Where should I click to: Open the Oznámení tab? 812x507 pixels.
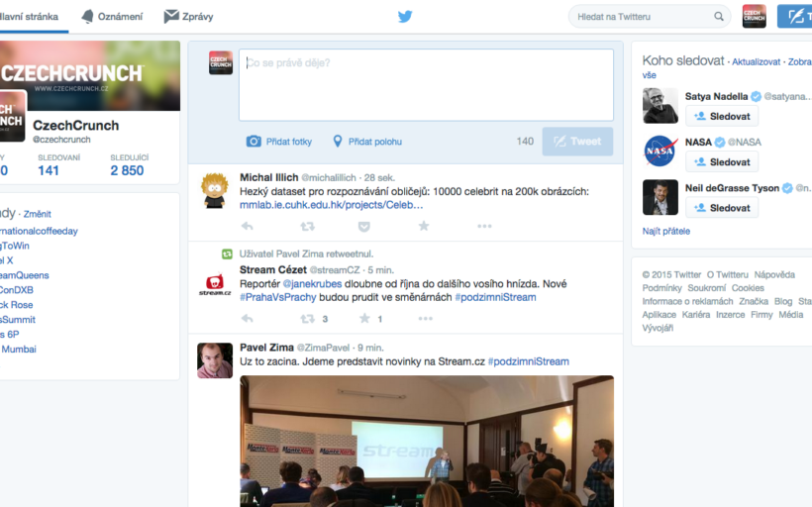(x=112, y=17)
